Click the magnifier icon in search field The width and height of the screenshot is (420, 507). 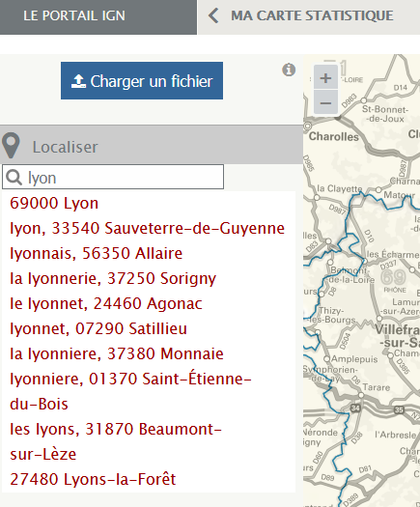click(14, 178)
